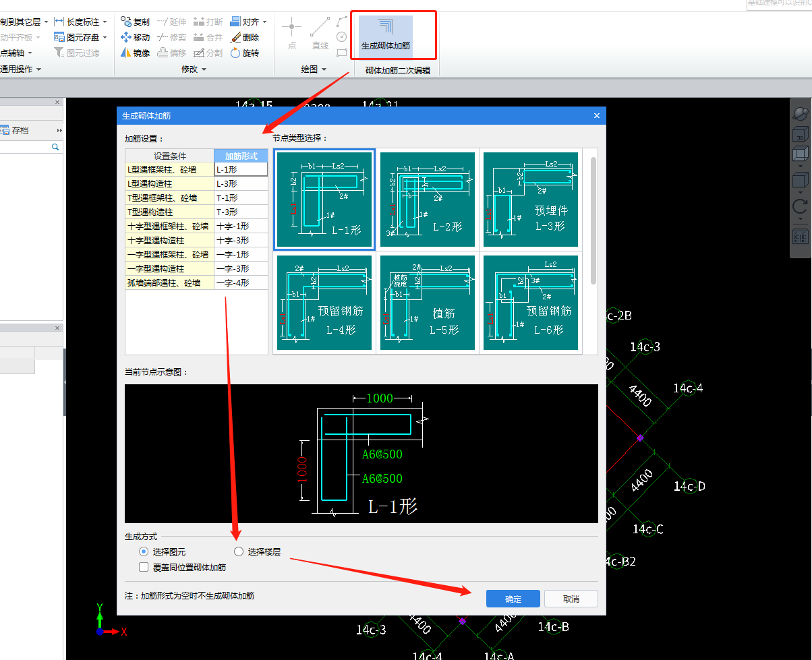The width and height of the screenshot is (812, 660).
Task: Select the 选择图元 radio button
Action: (x=143, y=551)
